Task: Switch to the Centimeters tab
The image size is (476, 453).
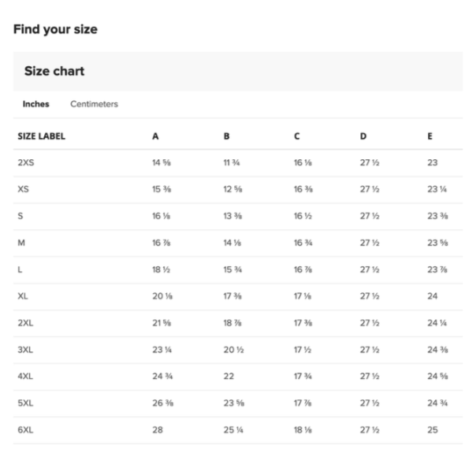Action: (94, 104)
